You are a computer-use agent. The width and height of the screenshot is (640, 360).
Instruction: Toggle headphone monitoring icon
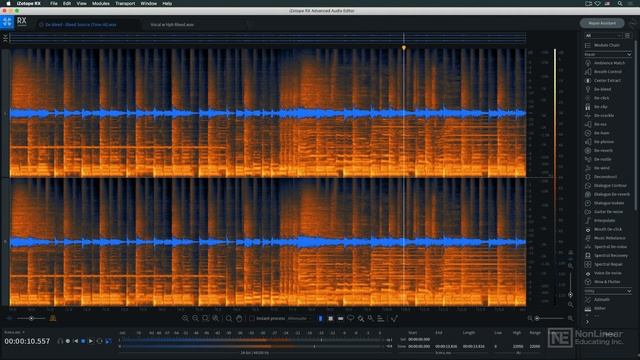click(x=60, y=341)
